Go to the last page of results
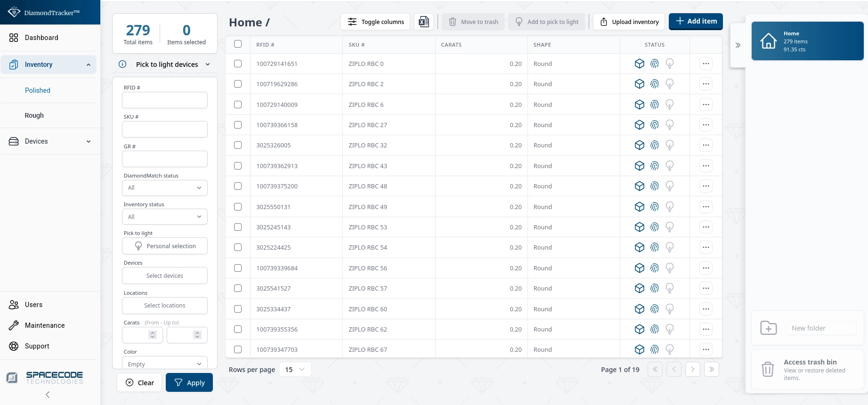The image size is (868, 405). click(711, 369)
